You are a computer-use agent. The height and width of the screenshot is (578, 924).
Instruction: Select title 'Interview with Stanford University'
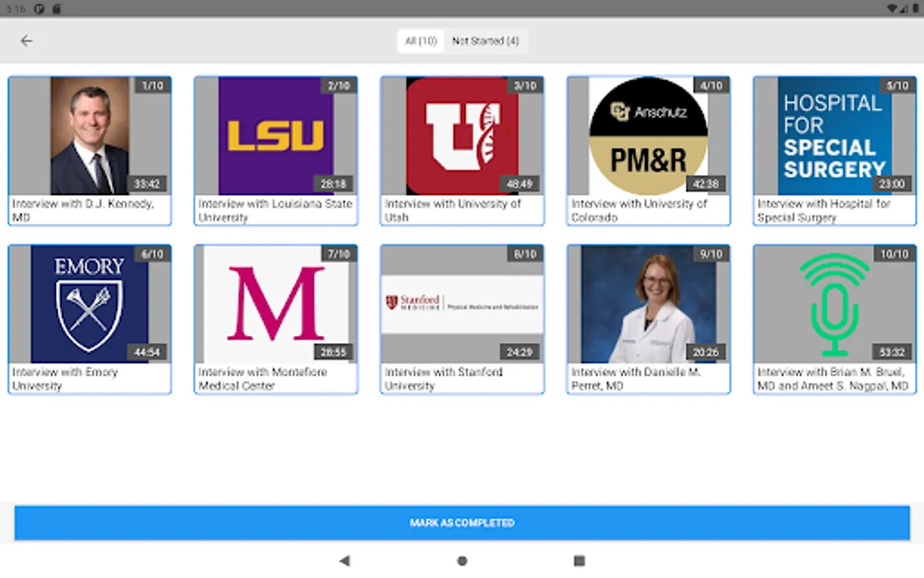tap(443, 379)
